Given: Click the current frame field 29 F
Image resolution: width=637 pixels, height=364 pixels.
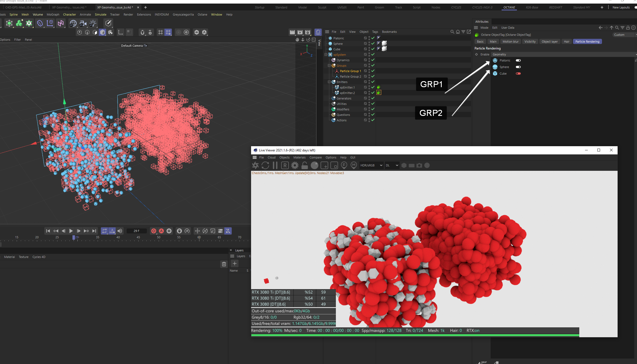Looking at the screenshot, I should tap(136, 231).
